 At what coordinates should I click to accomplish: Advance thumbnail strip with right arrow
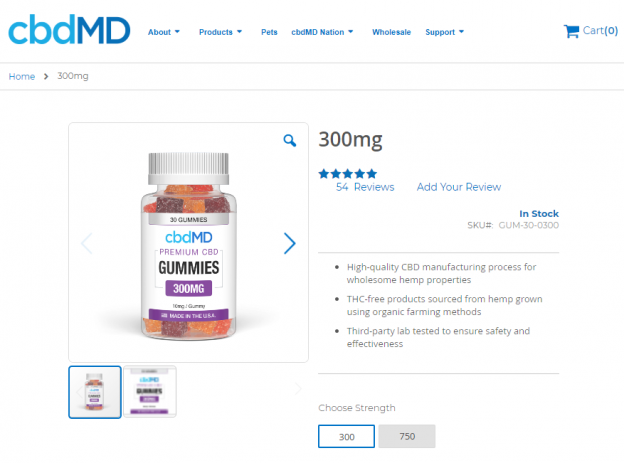pos(298,389)
